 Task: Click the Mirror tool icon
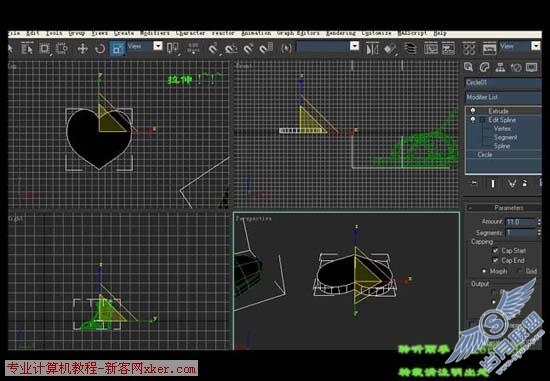[x=372, y=48]
